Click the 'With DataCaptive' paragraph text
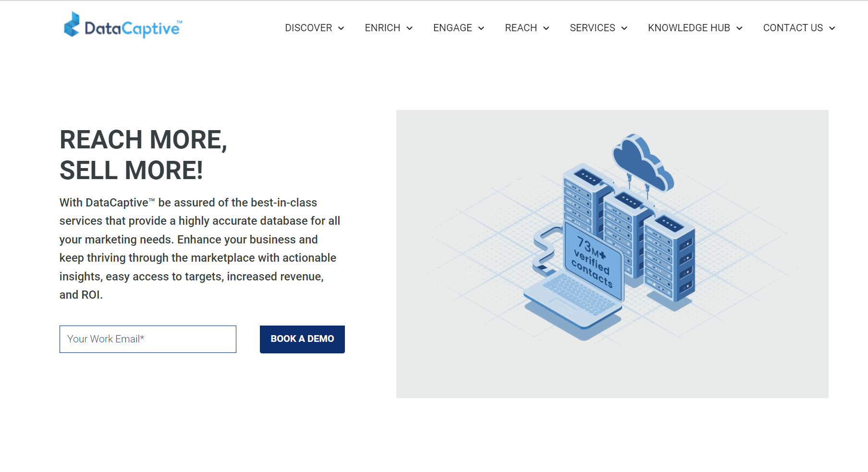 [200, 249]
